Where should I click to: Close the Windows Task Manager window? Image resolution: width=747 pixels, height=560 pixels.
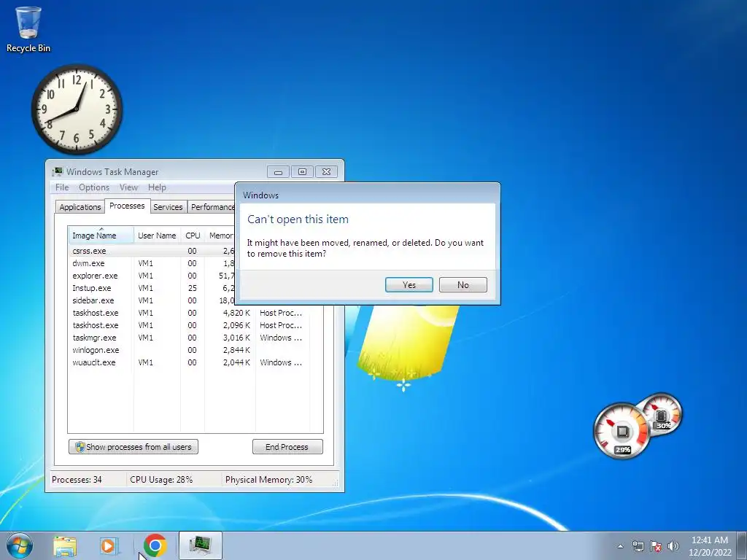[326, 172]
